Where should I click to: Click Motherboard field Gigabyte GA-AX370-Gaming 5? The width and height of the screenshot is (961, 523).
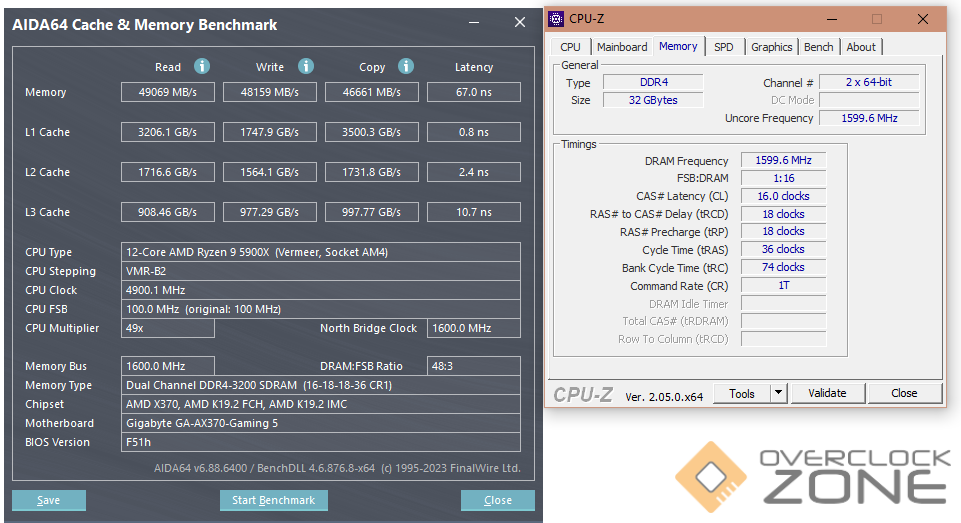tap(321, 423)
